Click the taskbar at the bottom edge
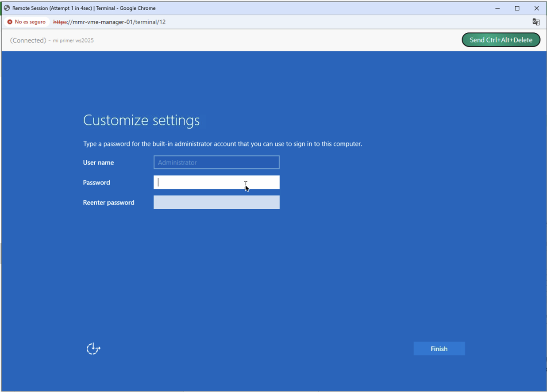Image resolution: width=547 pixels, height=392 pixels. click(x=273, y=391)
